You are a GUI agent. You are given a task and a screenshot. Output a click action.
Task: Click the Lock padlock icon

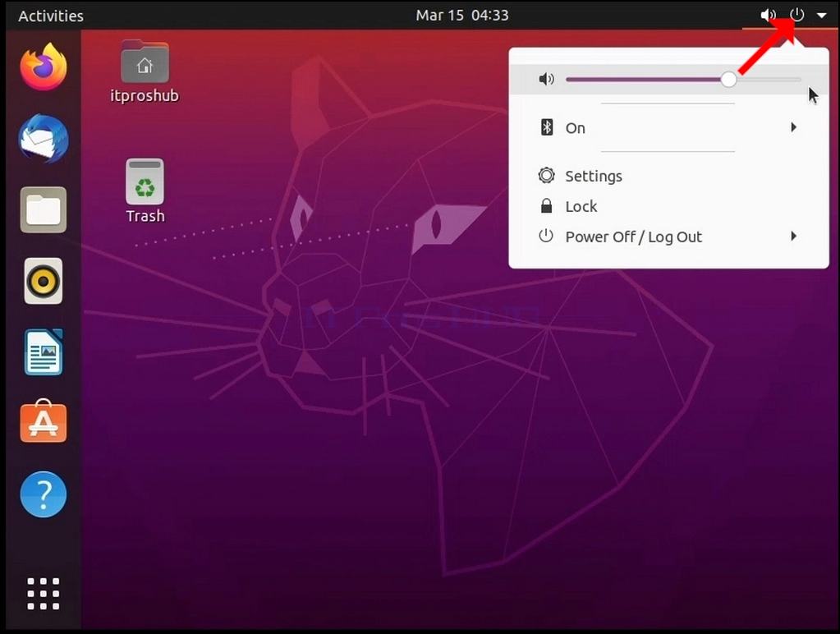click(x=546, y=206)
